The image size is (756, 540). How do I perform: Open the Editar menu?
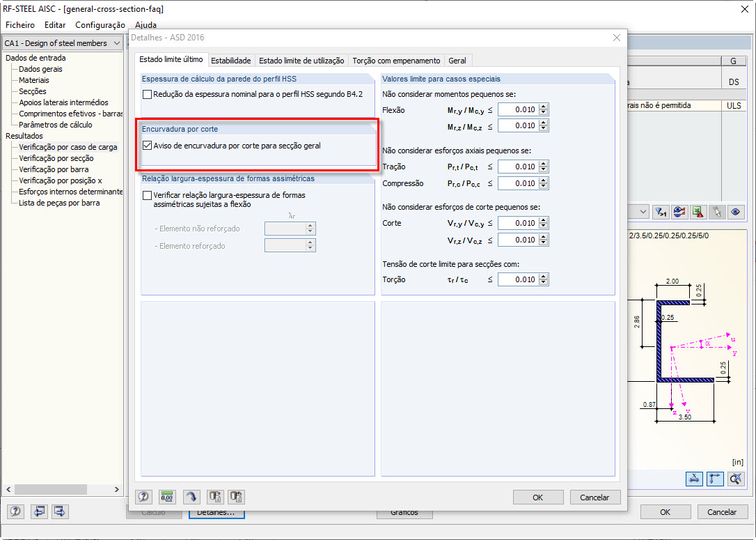point(55,24)
